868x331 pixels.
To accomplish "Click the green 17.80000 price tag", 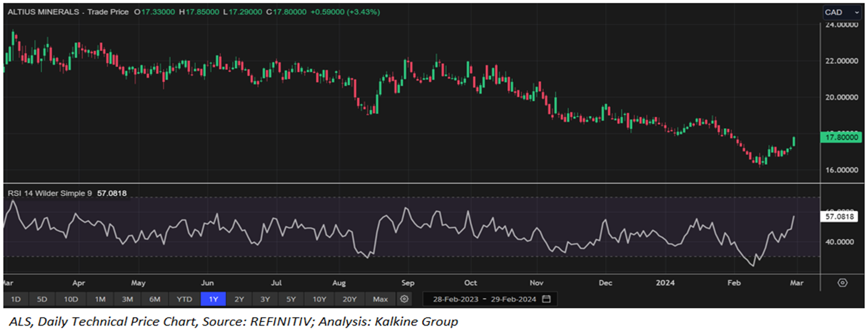I will coord(842,138).
